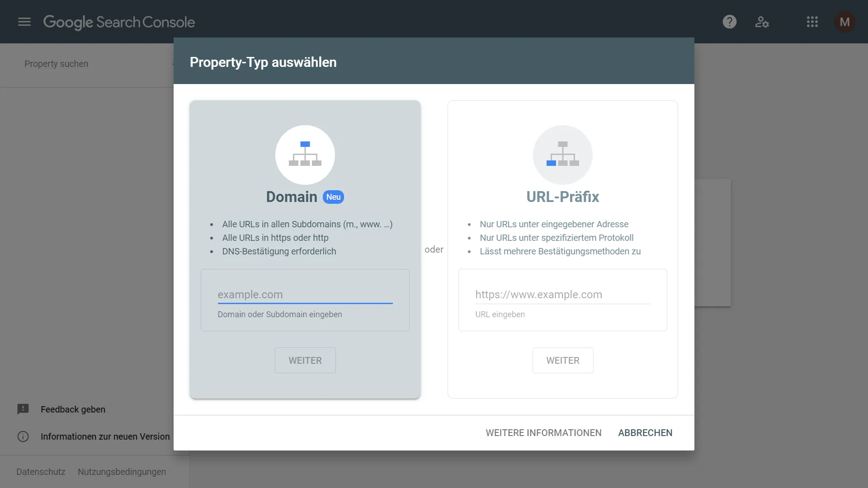Click the 'URL eingeben' hint text
Image resolution: width=868 pixels, height=488 pixels.
[x=500, y=314]
